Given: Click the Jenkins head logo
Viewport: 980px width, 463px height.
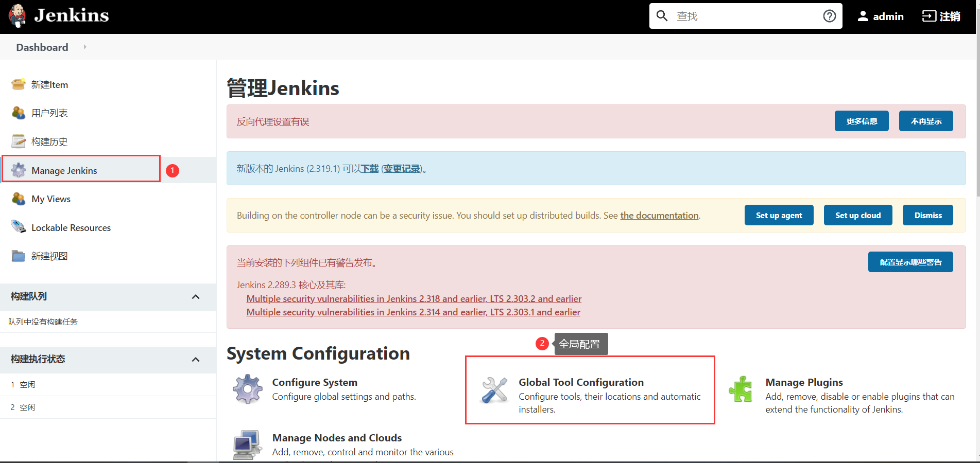Looking at the screenshot, I should pyautogui.click(x=17, y=15).
